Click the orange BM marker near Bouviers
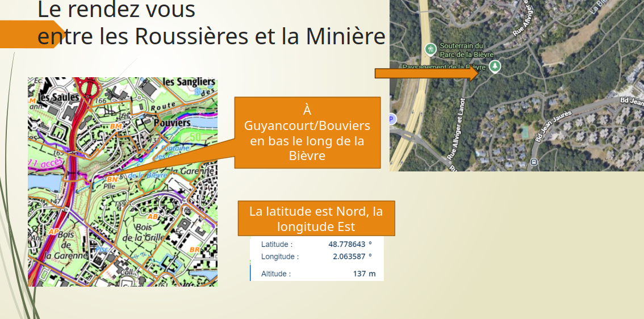 (x=117, y=125)
